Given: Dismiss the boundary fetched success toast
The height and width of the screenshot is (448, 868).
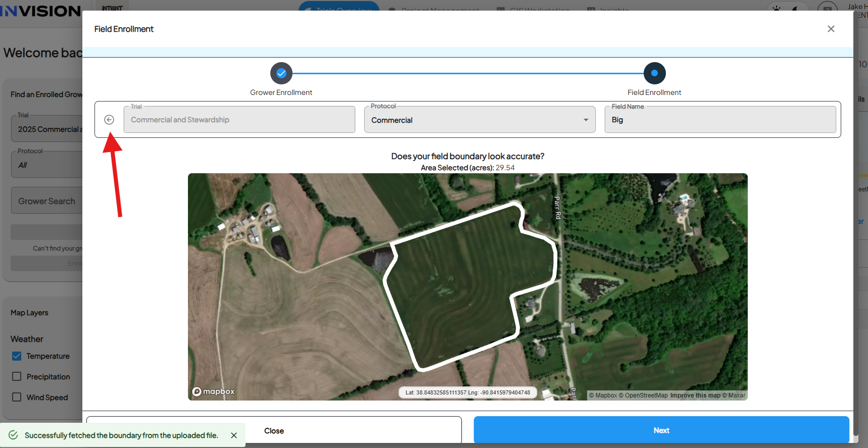Looking at the screenshot, I should (234, 435).
